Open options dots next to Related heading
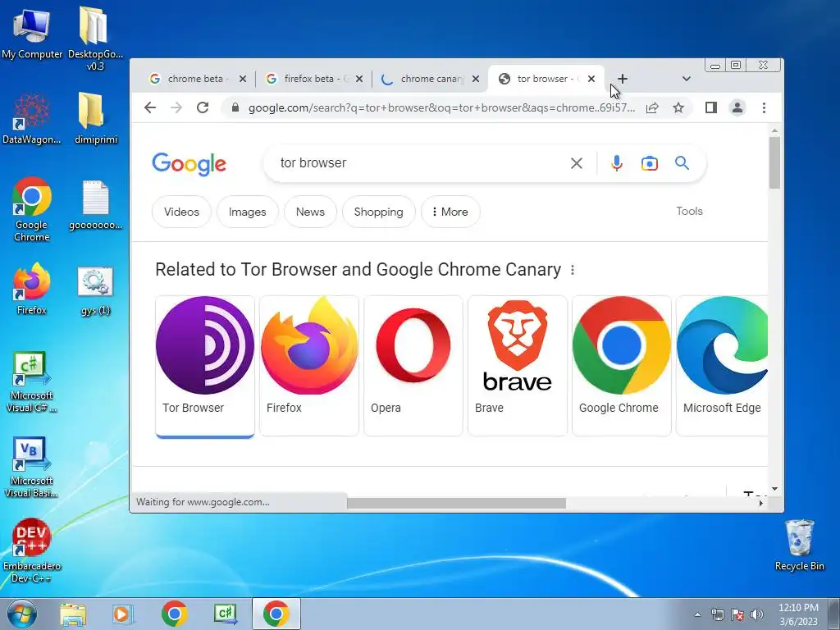The image size is (840, 630). coord(573,270)
